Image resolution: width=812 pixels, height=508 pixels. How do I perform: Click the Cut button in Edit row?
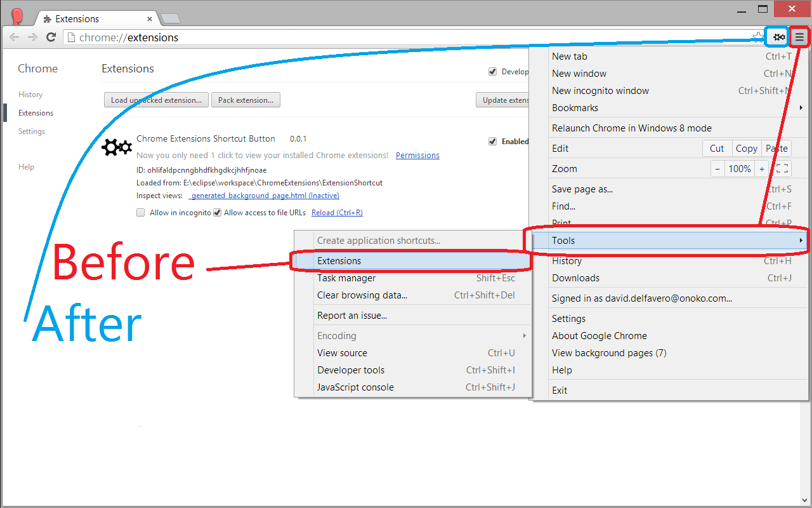[717, 149]
